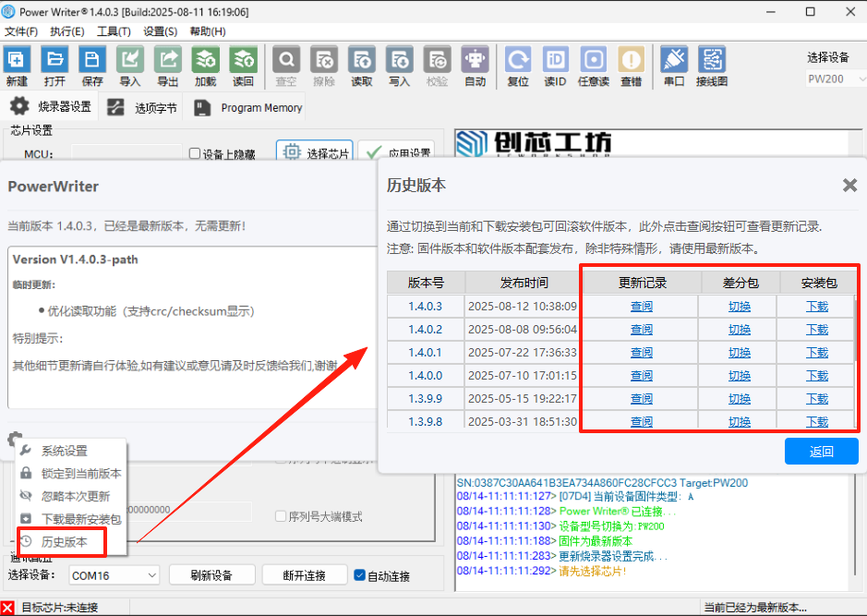The image size is (867, 616).
Task: Click the 复位 (Reset) toolbar icon
Action: click(x=518, y=59)
